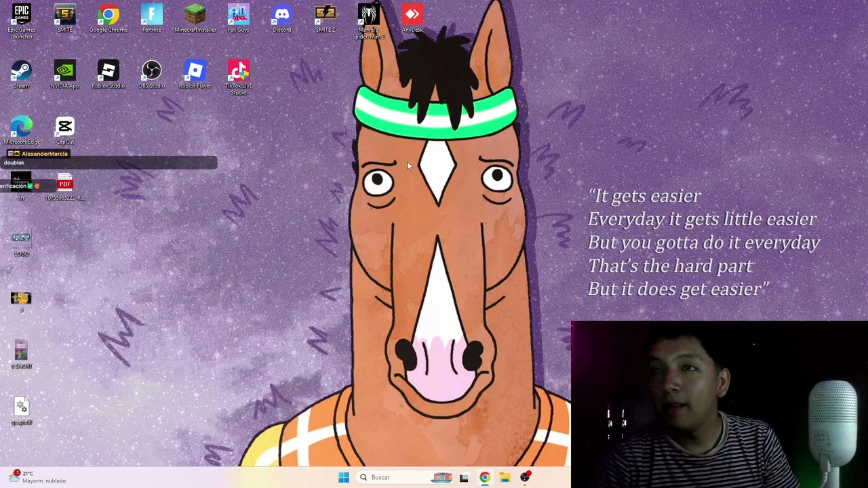868x488 pixels.
Task: Open the TikTok LIVE Studio desktop icon
Action: pos(239,77)
